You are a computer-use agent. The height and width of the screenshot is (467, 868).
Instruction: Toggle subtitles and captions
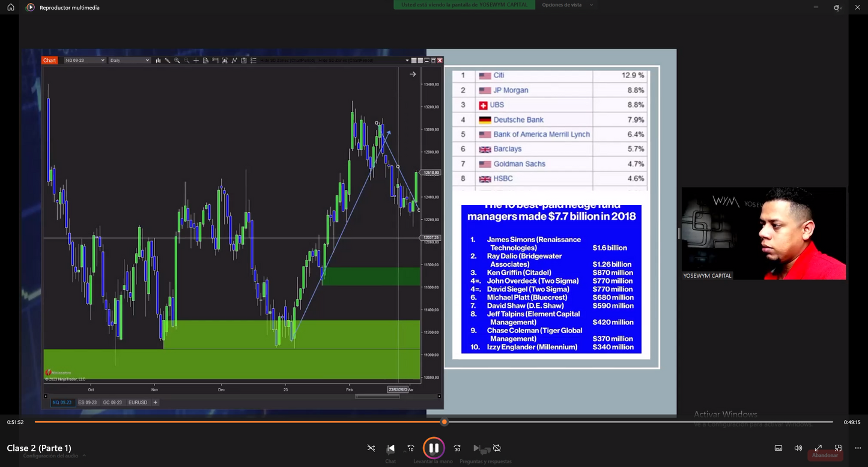coord(778,448)
